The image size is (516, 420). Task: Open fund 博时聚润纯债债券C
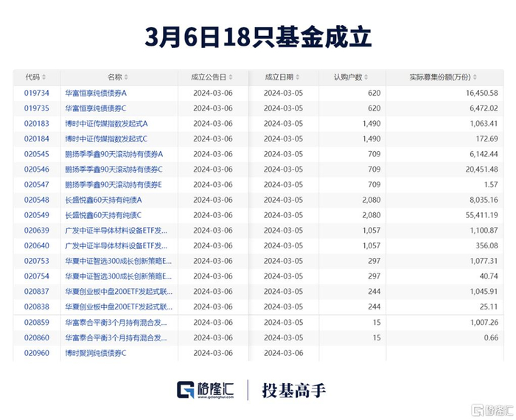click(x=96, y=353)
